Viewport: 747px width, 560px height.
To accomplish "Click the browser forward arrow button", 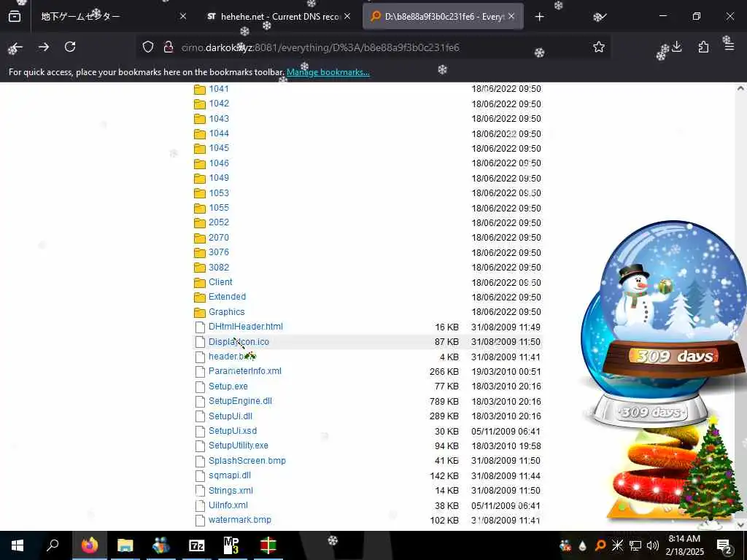I will point(43,47).
